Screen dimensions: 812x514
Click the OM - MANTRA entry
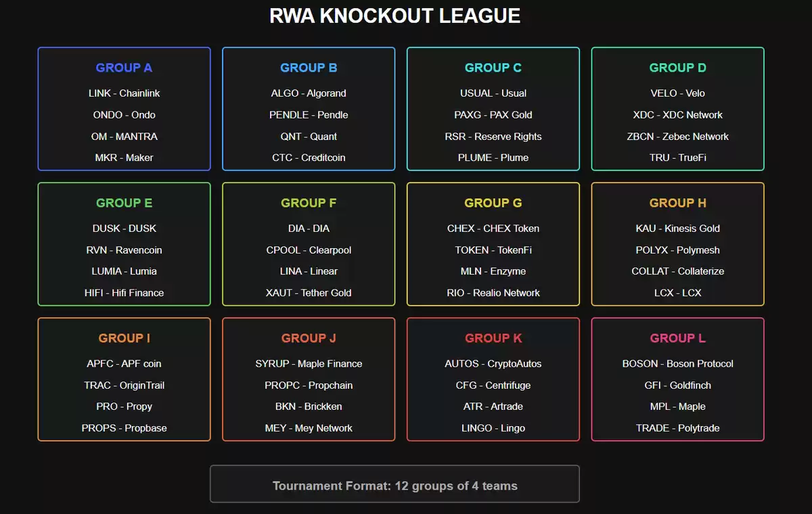[124, 137]
